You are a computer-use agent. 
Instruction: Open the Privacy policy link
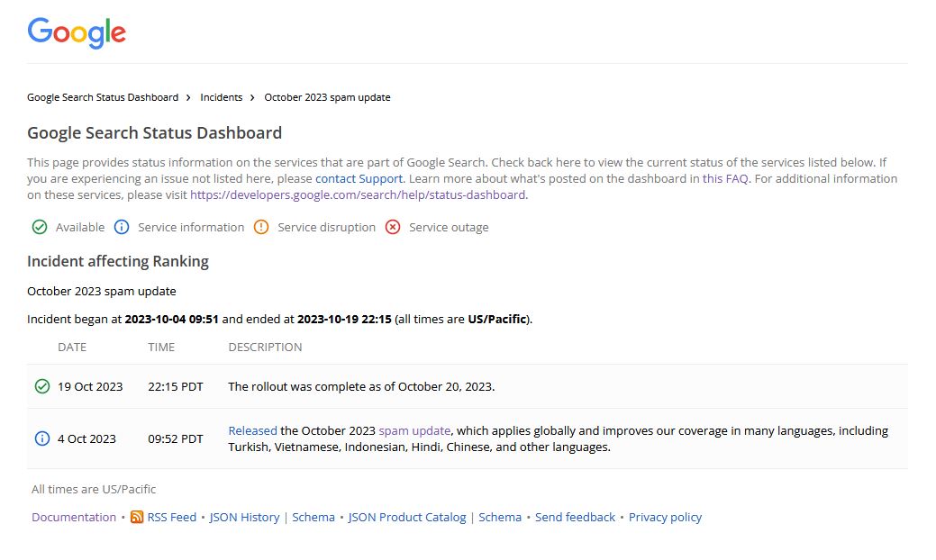tap(665, 517)
